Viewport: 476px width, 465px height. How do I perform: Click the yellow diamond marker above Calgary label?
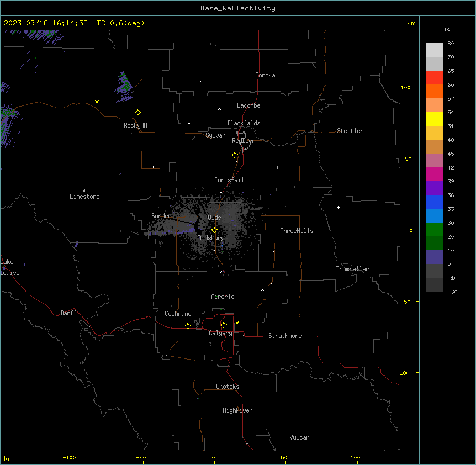pyautogui.click(x=224, y=325)
